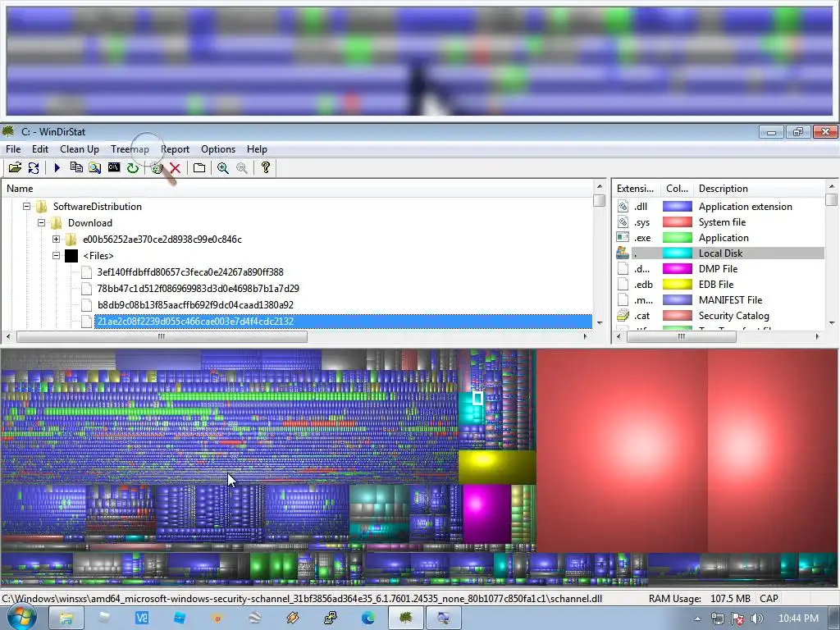Image resolution: width=840 pixels, height=630 pixels.
Task: Click the Copy Path toolbar icon
Action: (x=76, y=167)
